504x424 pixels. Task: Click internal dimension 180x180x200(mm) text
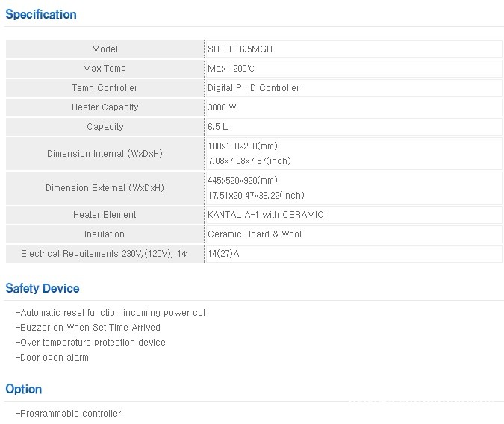coord(242,146)
